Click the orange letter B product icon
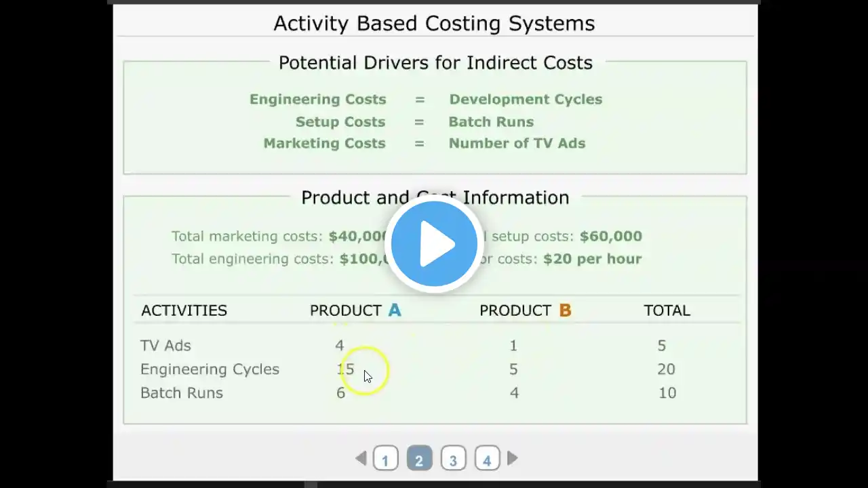Viewport: 868px width, 488px height. click(565, 310)
